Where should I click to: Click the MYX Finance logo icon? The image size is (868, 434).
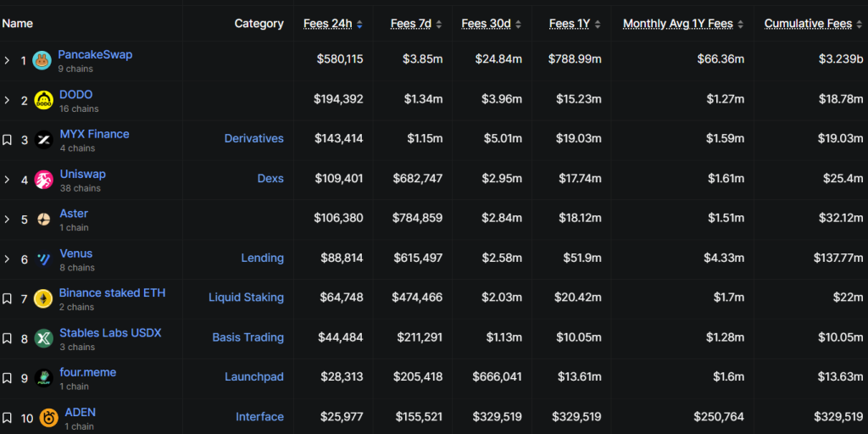point(44,140)
